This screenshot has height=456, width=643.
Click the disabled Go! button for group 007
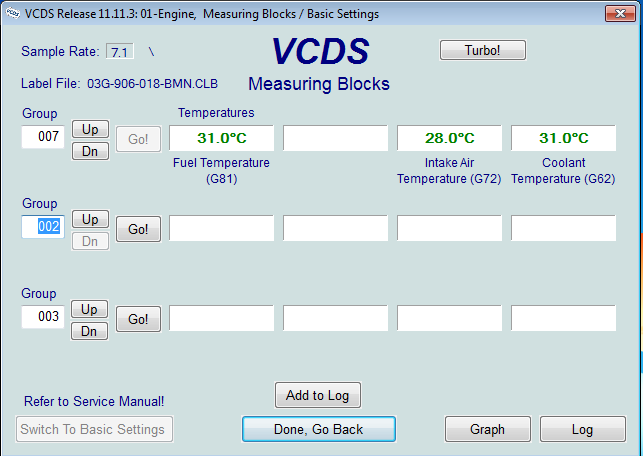[x=138, y=139]
